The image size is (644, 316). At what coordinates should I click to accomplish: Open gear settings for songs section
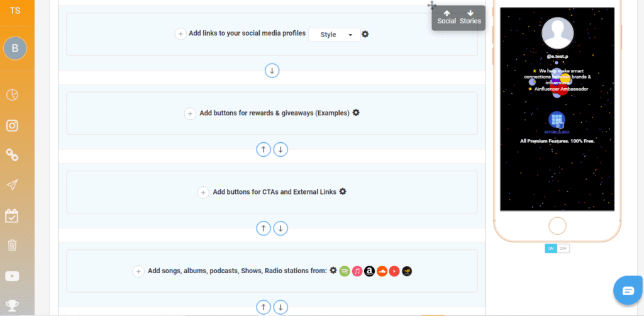click(x=333, y=271)
